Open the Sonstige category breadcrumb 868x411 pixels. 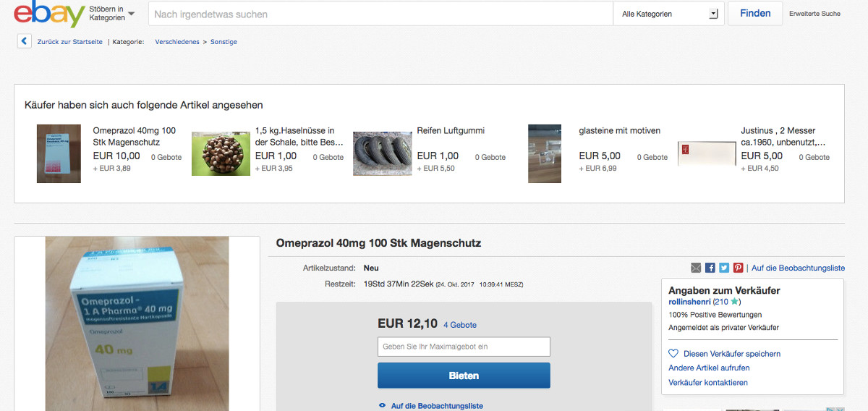[224, 42]
